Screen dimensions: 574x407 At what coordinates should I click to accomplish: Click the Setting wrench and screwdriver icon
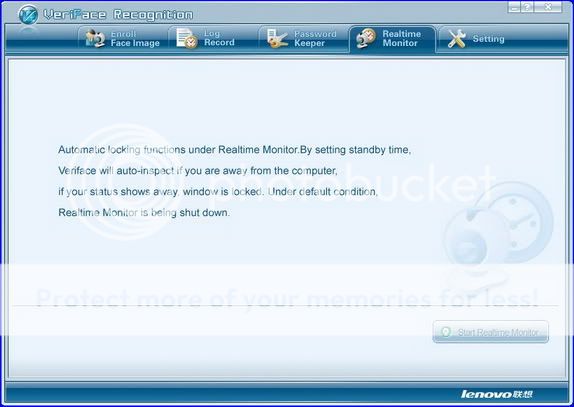pyautogui.click(x=456, y=38)
